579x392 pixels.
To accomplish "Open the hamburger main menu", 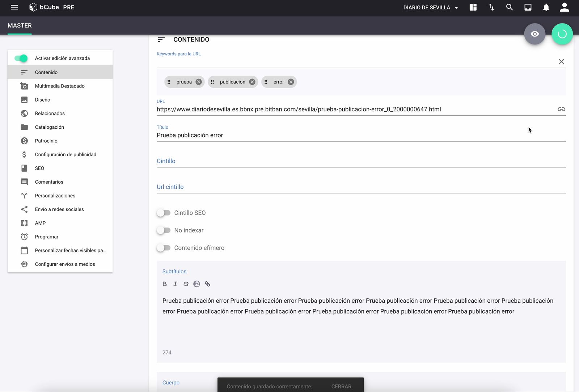I will 14,7.
